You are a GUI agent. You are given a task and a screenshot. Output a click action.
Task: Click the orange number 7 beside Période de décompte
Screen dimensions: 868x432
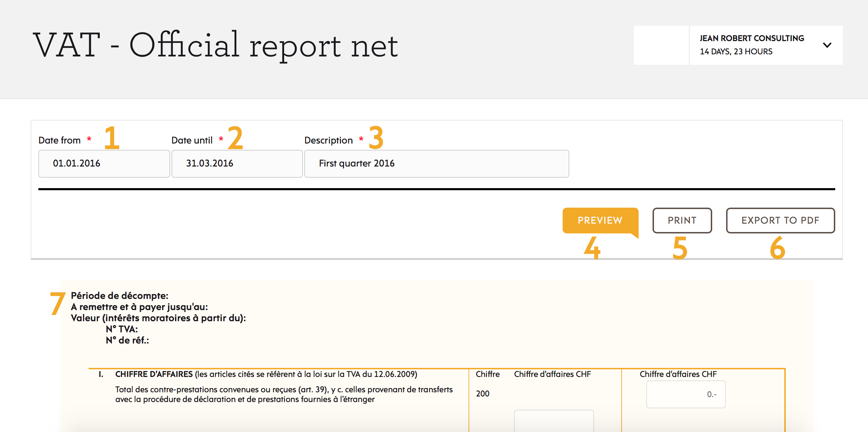coord(57,303)
